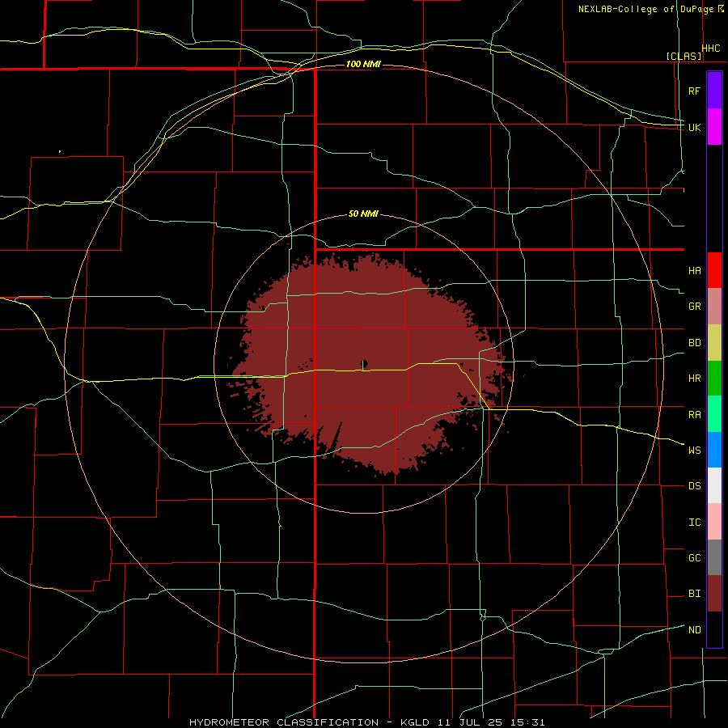Image resolution: width=728 pixels, height=728 pixels.
Task: Click the BI dark red legend swatch
Action: (x=714, y=594)
